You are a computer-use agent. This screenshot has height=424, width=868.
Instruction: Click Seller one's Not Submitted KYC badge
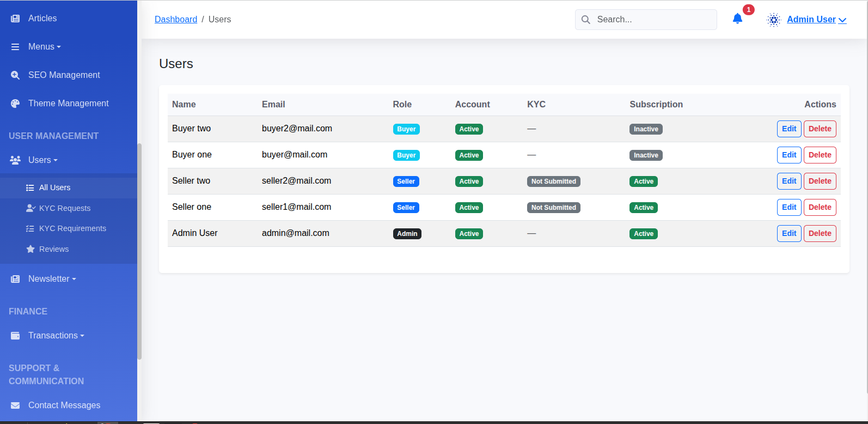tap(554, 208)
